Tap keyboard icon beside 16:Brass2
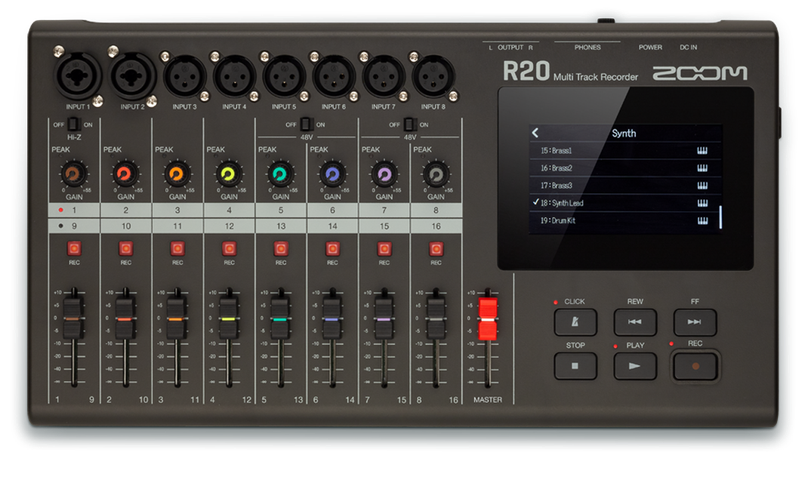Image resolution: width=800 pixels, height=501 pixels. pos(703,168)
